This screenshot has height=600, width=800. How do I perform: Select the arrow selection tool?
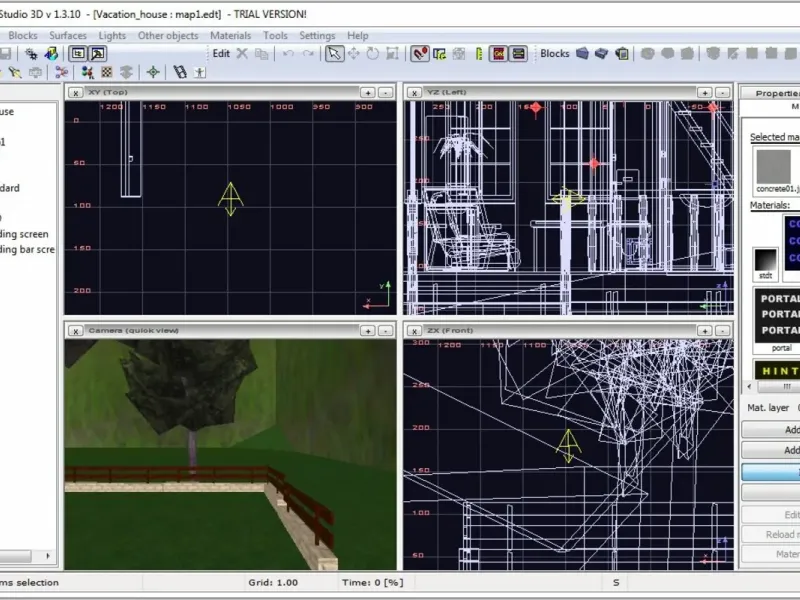pos(334,54)
